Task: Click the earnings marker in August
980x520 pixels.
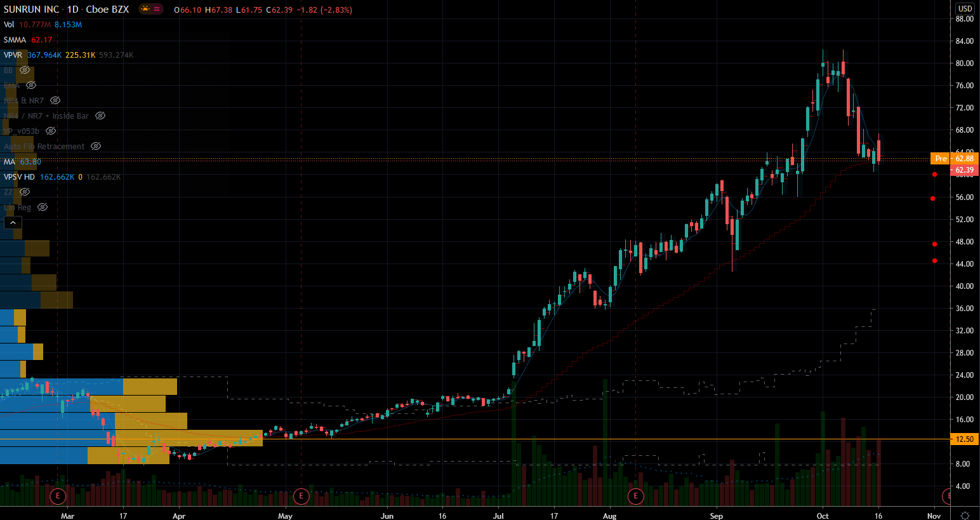Action: pyautogui.click(x=635, y=496)
